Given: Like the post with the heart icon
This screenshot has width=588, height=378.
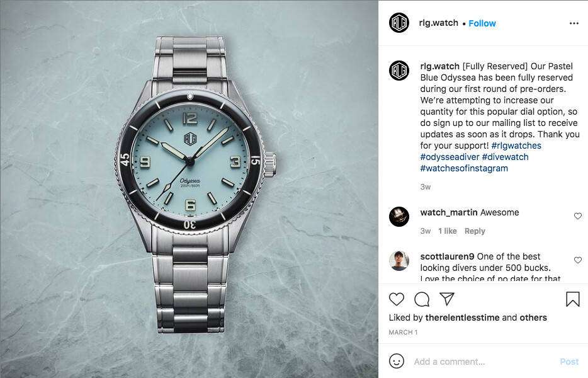Looking at the screenshot, I should tap(397, 299).
